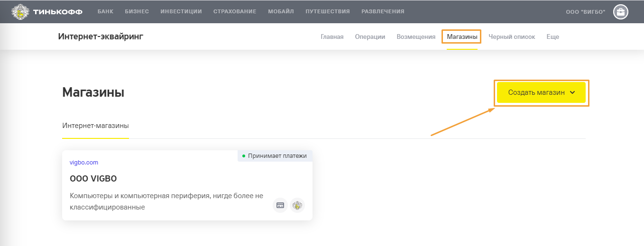Screen dimensions: 644x246
Task: Click the Tinkoff crest icon in the vigbo.com card
Action: coord(297,205)
